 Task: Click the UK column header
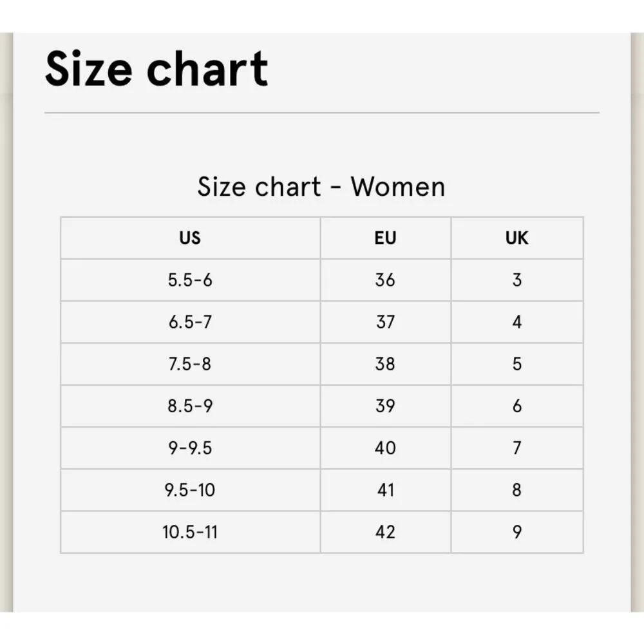click(516, 238)
